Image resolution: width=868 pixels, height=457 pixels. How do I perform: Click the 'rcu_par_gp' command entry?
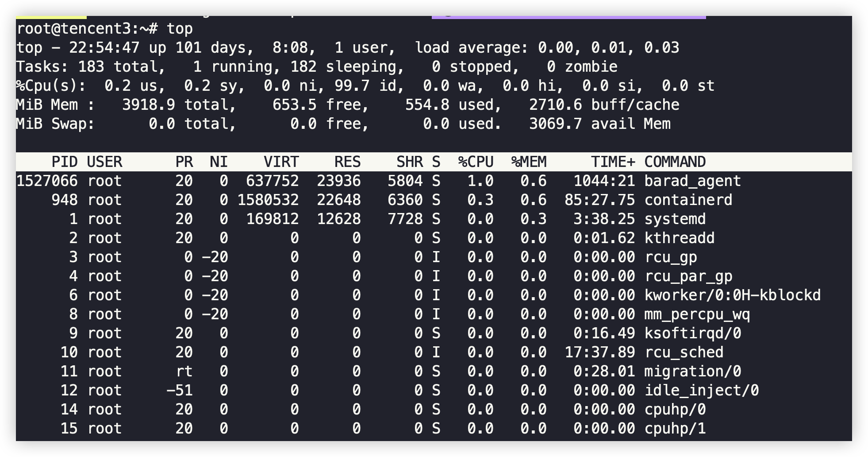click(x=688, y=276)
